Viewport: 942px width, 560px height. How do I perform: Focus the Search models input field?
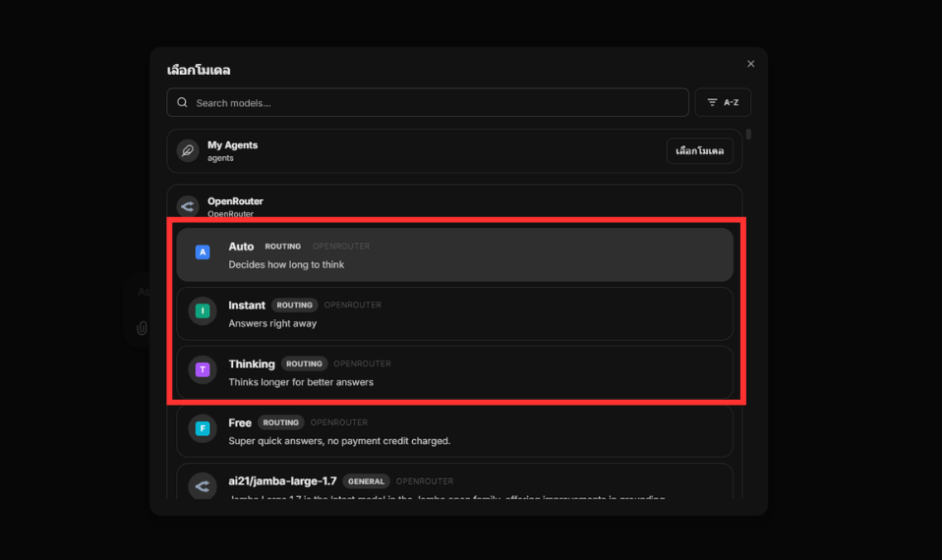(427, 102)
